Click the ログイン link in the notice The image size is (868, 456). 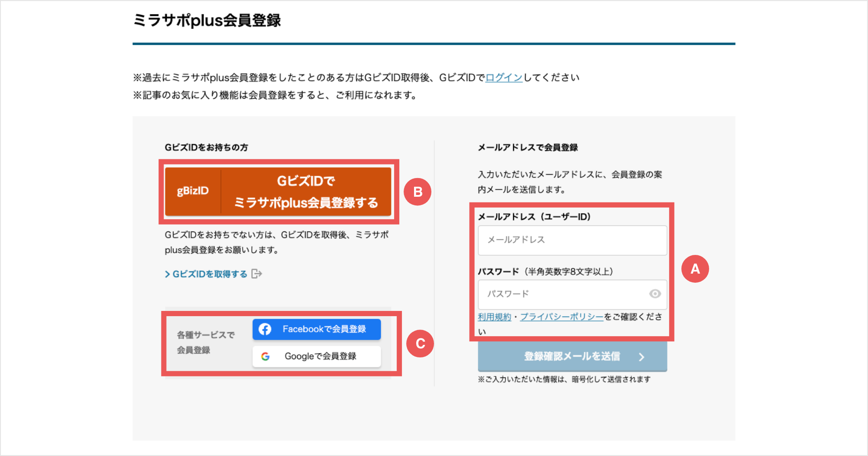(x=504, y=78)
